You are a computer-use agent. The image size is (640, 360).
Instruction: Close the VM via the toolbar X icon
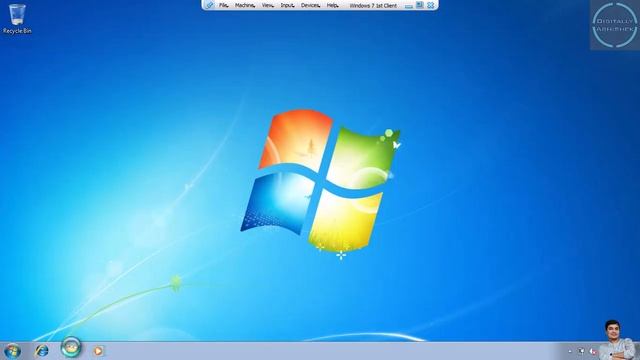click(x=431, y=5)
